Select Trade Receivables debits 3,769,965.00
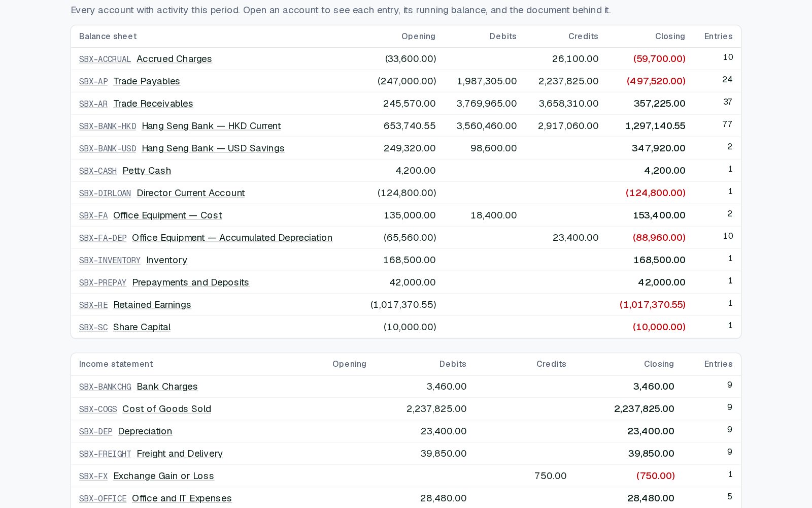 (487, 104)
